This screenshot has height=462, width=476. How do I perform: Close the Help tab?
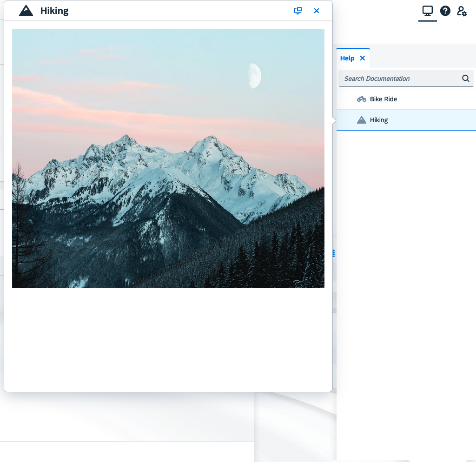pyautogui.click(x=363, y=58)
